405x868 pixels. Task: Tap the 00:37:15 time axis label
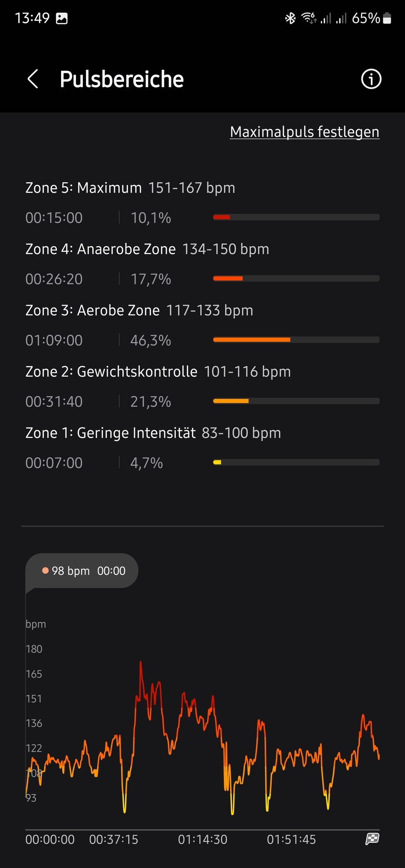114,839
